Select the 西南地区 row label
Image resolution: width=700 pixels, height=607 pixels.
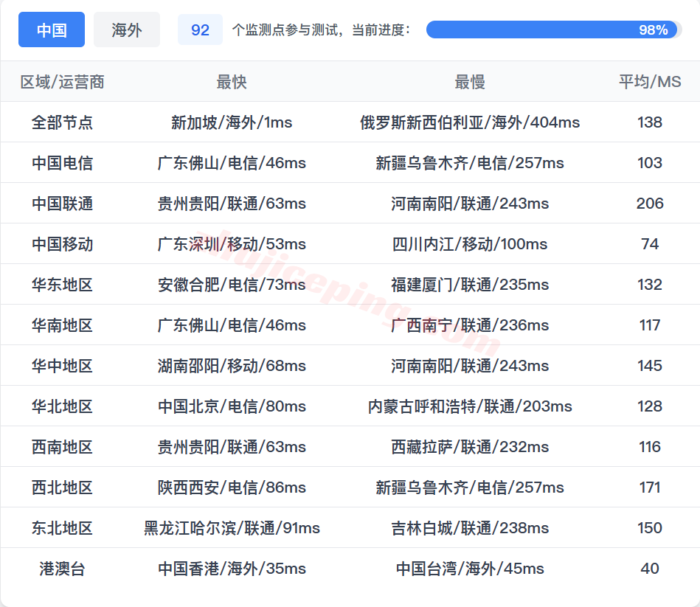click(x=62, y=447)
